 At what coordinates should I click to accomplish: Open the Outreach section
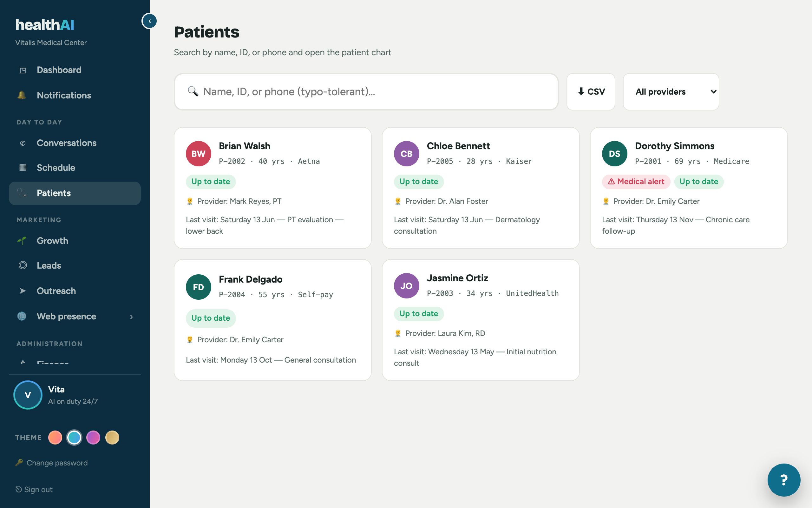56,291
